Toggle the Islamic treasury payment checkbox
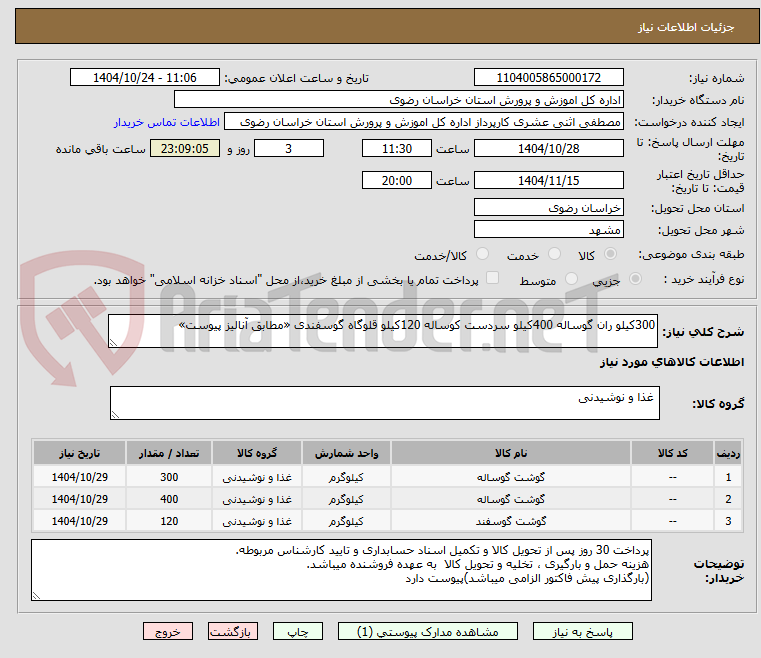Viewport: 761px width, 658px height. (x=492, y=278)
